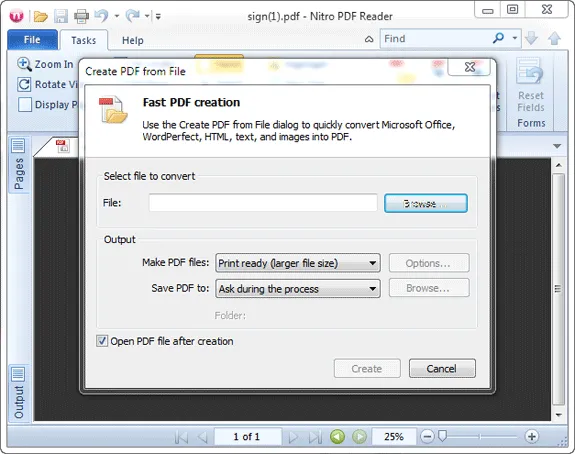Click the green next view button
The height and width of the screenshot is (454, 575).
(359, 436)
